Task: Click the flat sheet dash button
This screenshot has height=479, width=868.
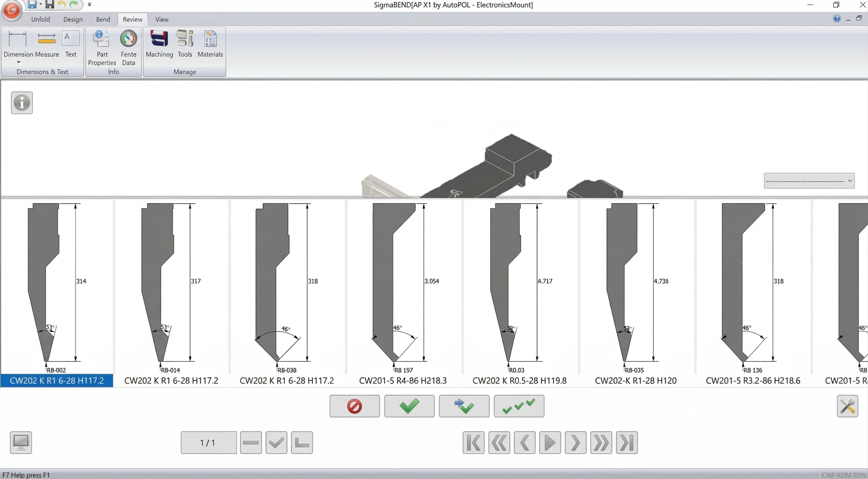Action: tap(251, 443)
